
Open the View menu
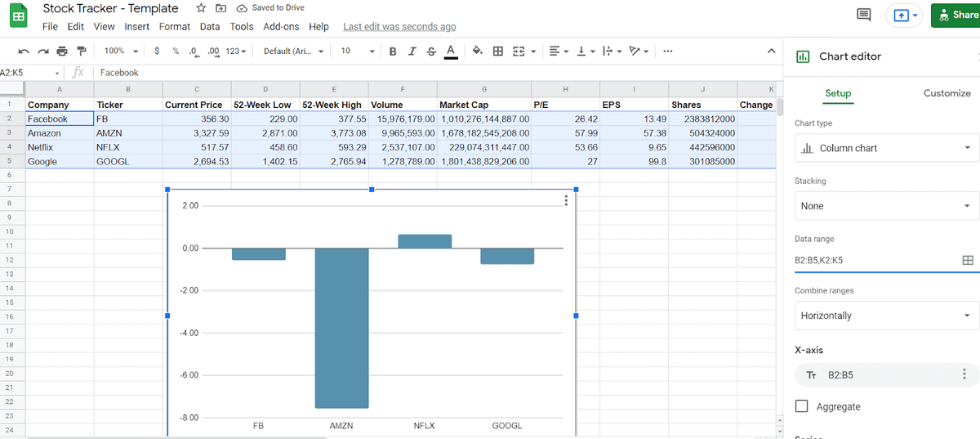(105, 26)
